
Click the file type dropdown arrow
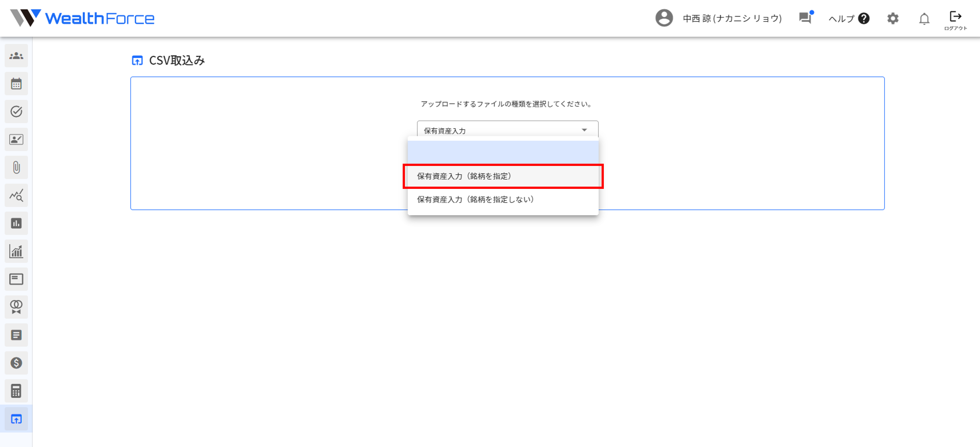(x=584, y=130)
